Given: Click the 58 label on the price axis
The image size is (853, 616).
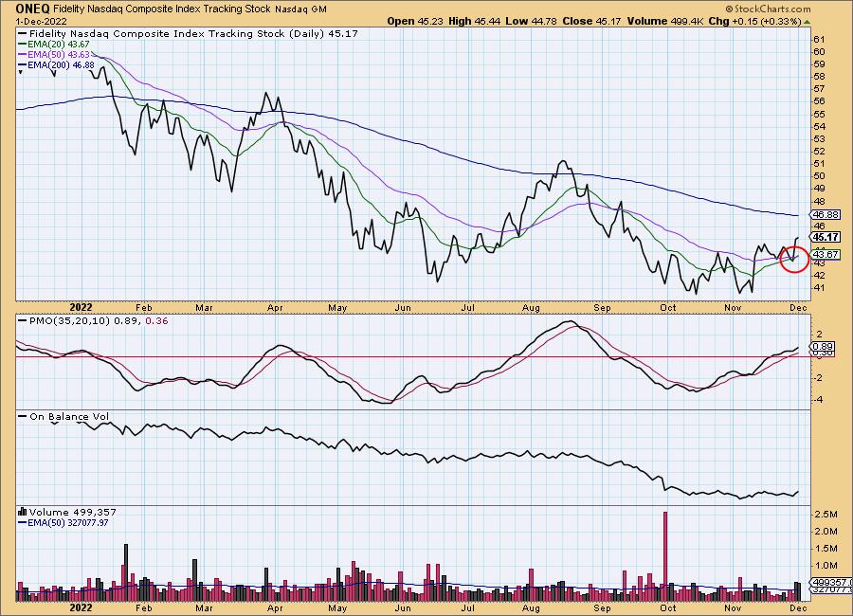Looking at the screenshot, I should [819, 77].
